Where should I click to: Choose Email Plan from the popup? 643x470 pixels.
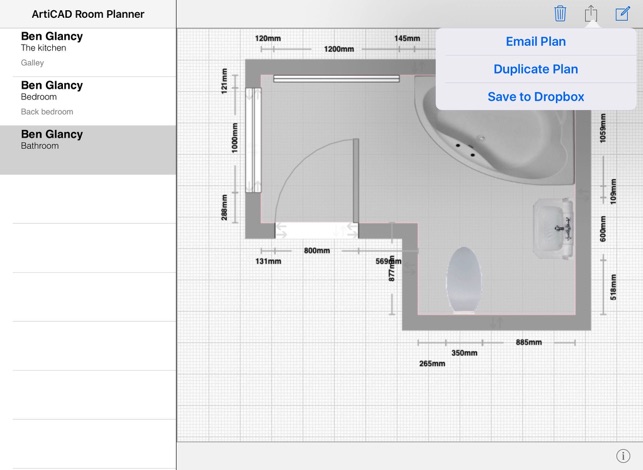click(536, 41)
